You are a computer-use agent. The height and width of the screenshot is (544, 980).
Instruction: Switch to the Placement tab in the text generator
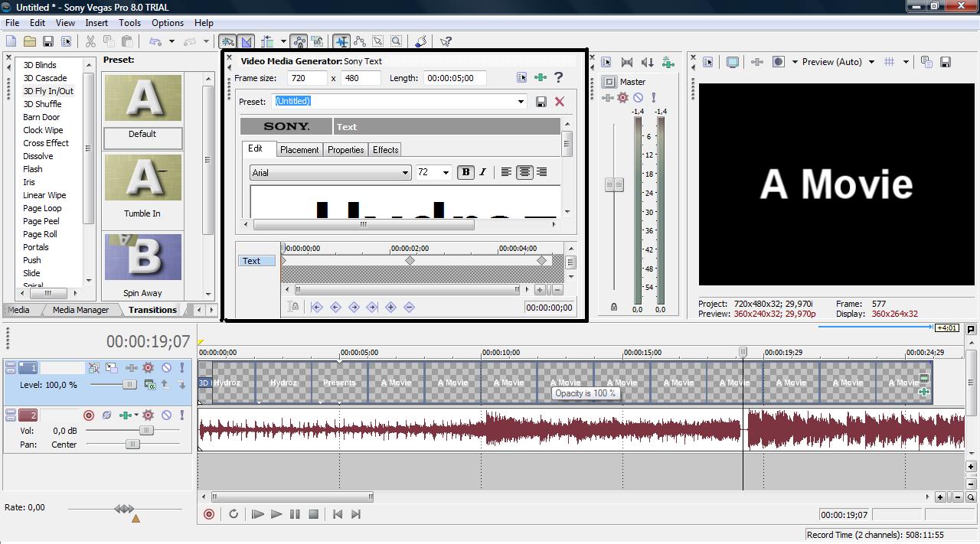click(299, 150)
